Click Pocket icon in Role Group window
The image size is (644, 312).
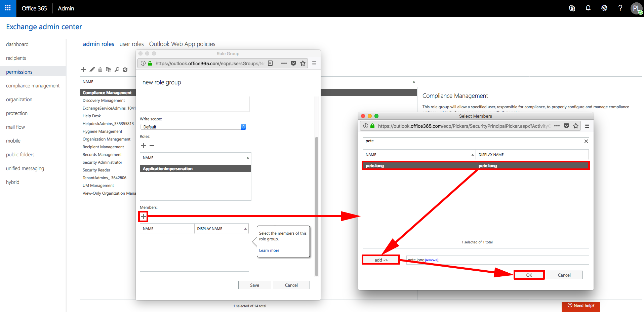293,63
